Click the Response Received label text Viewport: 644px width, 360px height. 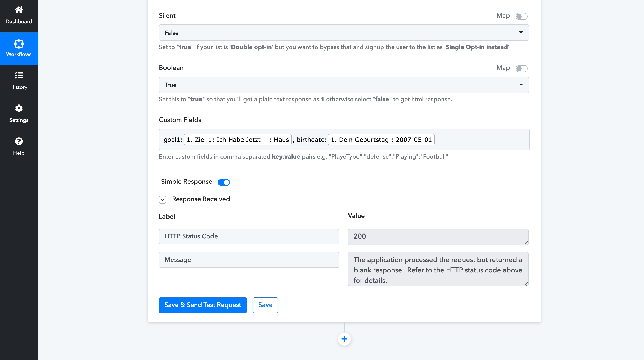201,199
